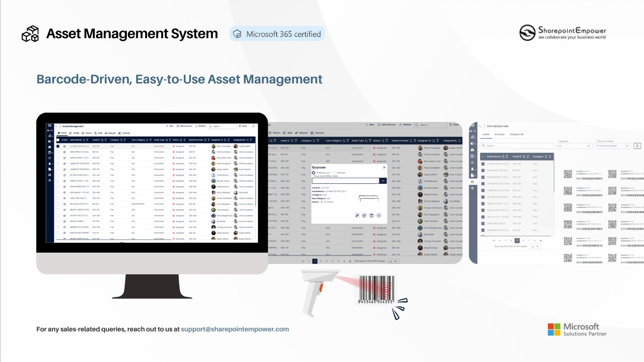Viewport: 644px width, 362px height.
Task: Open settings gear in monitor sidebar
Action: 50,180
